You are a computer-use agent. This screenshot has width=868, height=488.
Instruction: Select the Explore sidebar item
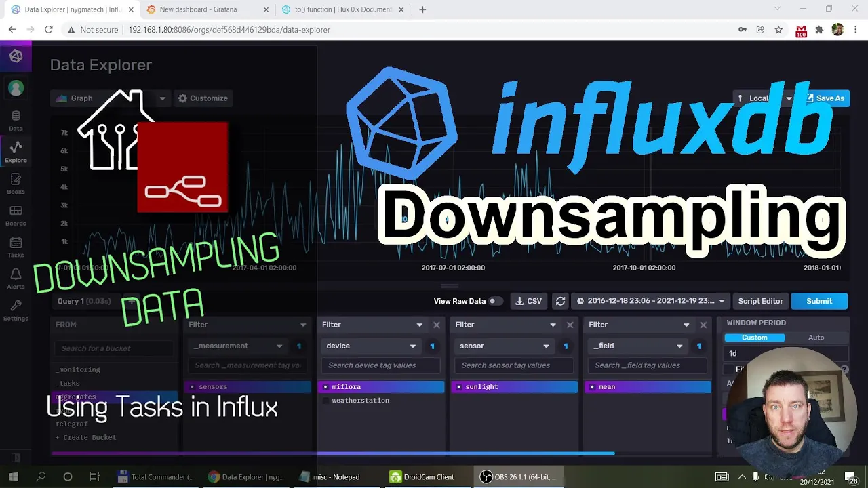coord(16,152)
